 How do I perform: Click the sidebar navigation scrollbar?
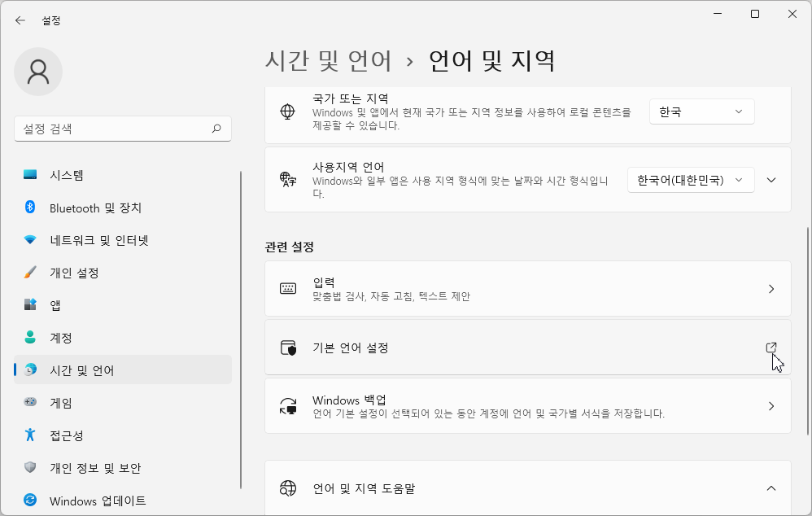point(241,330)
